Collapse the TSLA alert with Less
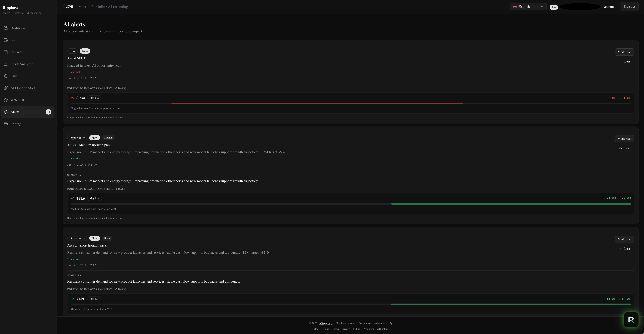 pyautogui.click(x=624, y=148)
